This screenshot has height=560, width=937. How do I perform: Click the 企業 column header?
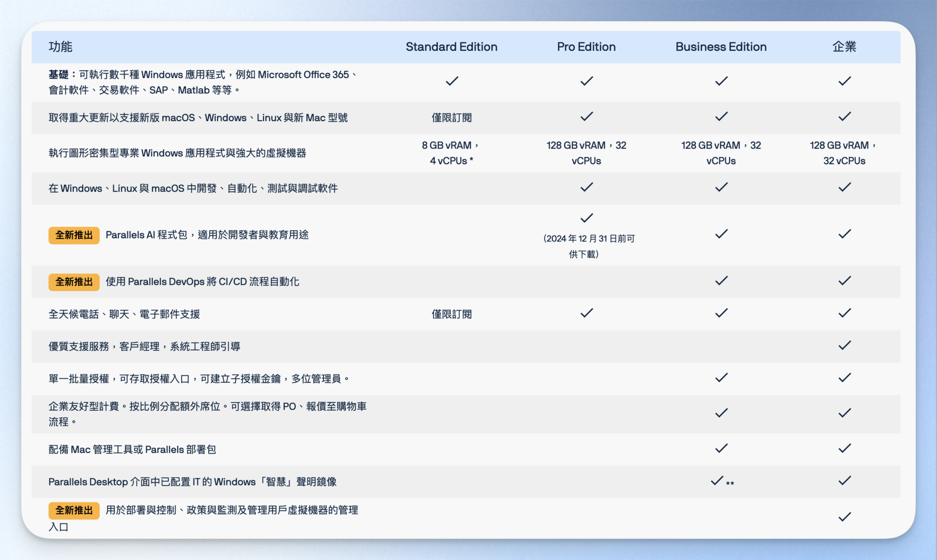[x=844, y=47]
